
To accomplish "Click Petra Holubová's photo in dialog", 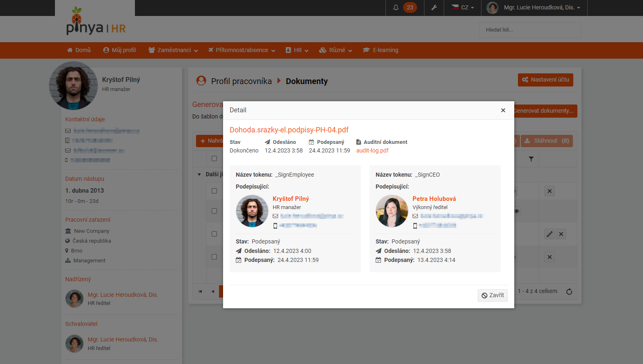I will coord(392,211).
